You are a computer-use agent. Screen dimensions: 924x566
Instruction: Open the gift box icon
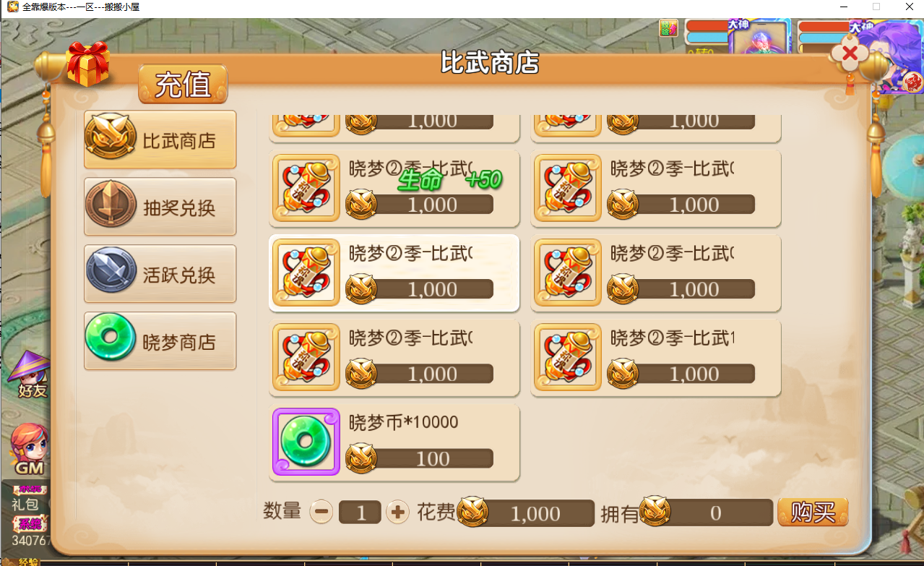[x=87, y=64]
